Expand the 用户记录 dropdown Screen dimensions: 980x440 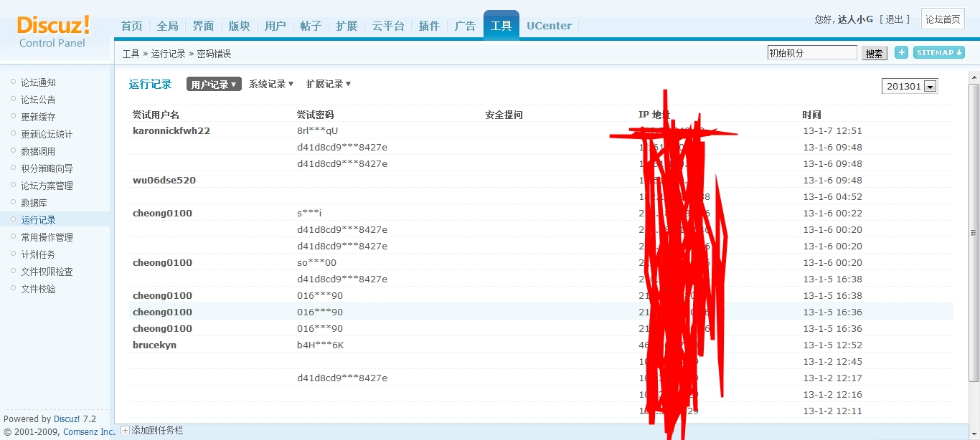tap(214, 85)
